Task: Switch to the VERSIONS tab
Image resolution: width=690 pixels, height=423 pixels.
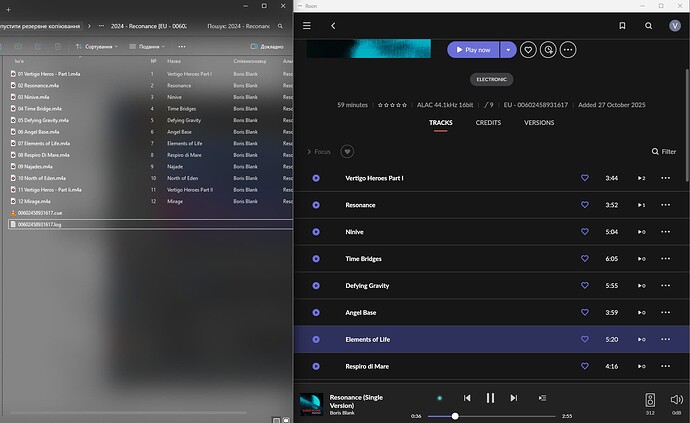Action: click(x=539, y=123)
